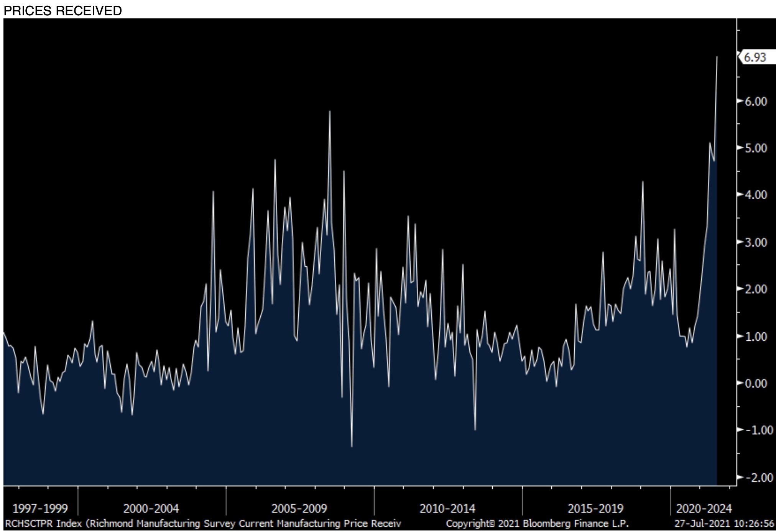Click the PRICES RECEIVED chart title
The height and width of the screenshot is (532, 776).
coord(62,10)
